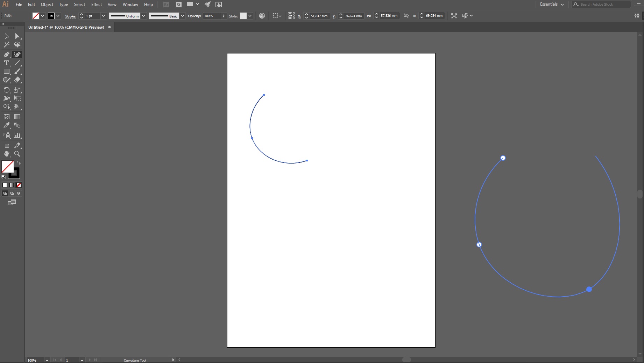Screen dimensions: 644x363
Task: Open the Edit menu
Action: (x=31, y=5)
